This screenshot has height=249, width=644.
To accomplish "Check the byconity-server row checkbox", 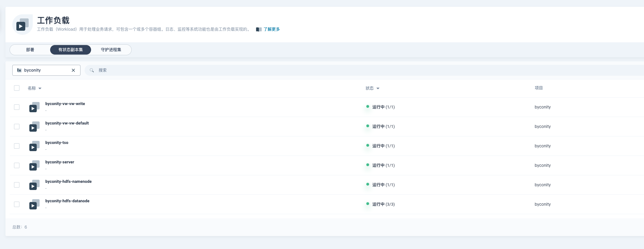I will [x=17, y=165].
